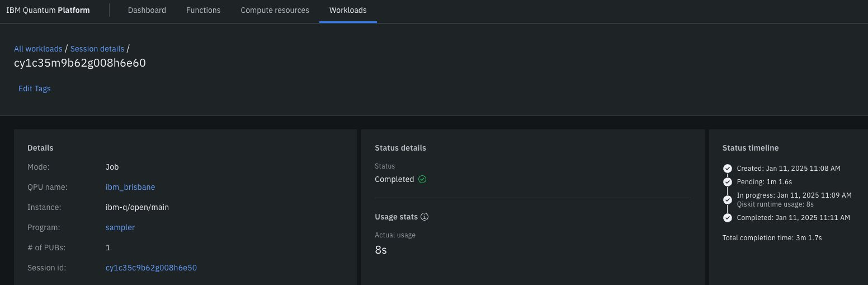Image resolution: width=868 pixels, height=285 pixels.
Task: Click the # of PUBs label
Action: pos(46,247)
